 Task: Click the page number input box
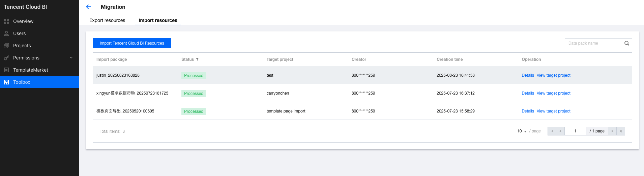(575, 131)
